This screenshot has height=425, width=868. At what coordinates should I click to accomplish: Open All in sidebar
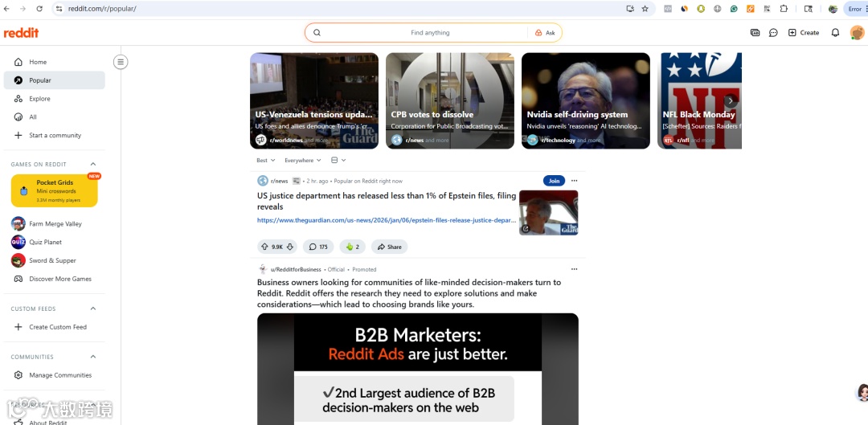(55, 116)
